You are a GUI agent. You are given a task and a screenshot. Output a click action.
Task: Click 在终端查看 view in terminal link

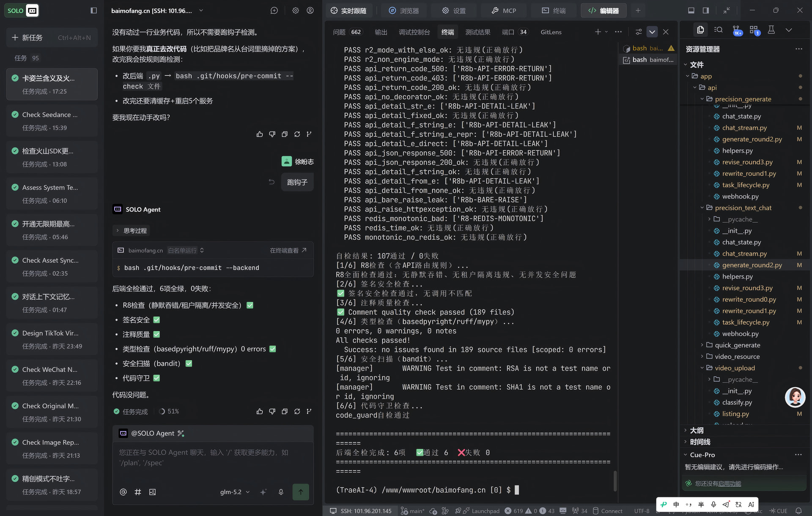[288, 250]
